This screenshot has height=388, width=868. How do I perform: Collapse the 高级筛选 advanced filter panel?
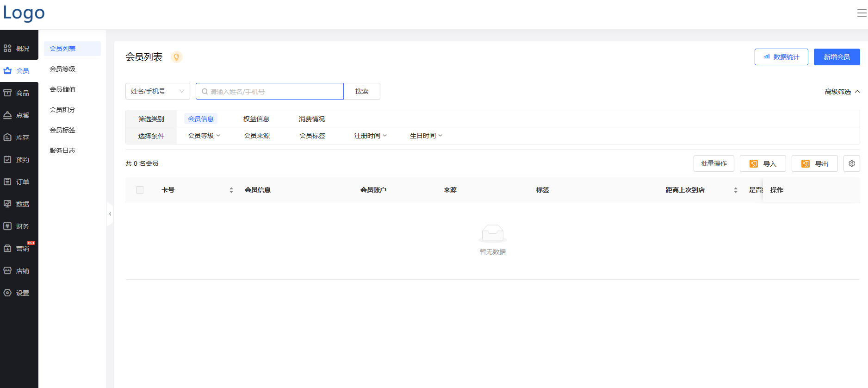click(x=842, y=92)
